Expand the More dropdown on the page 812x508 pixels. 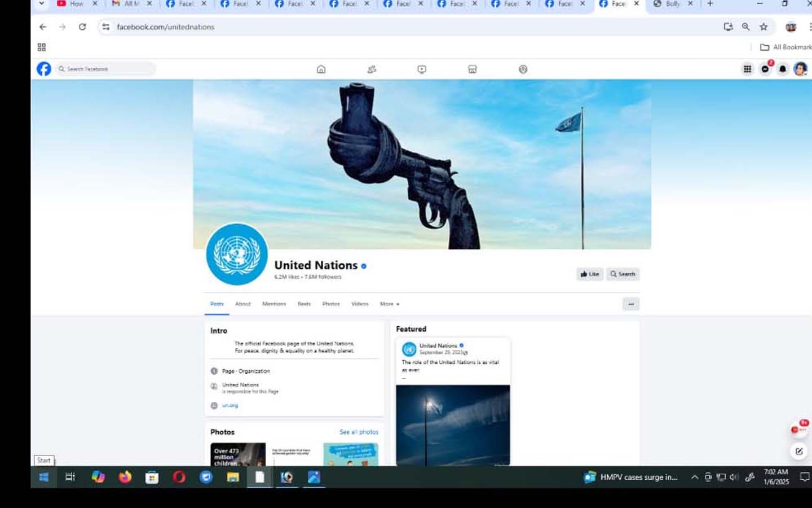pyautogui.click(x=390, y=304)
